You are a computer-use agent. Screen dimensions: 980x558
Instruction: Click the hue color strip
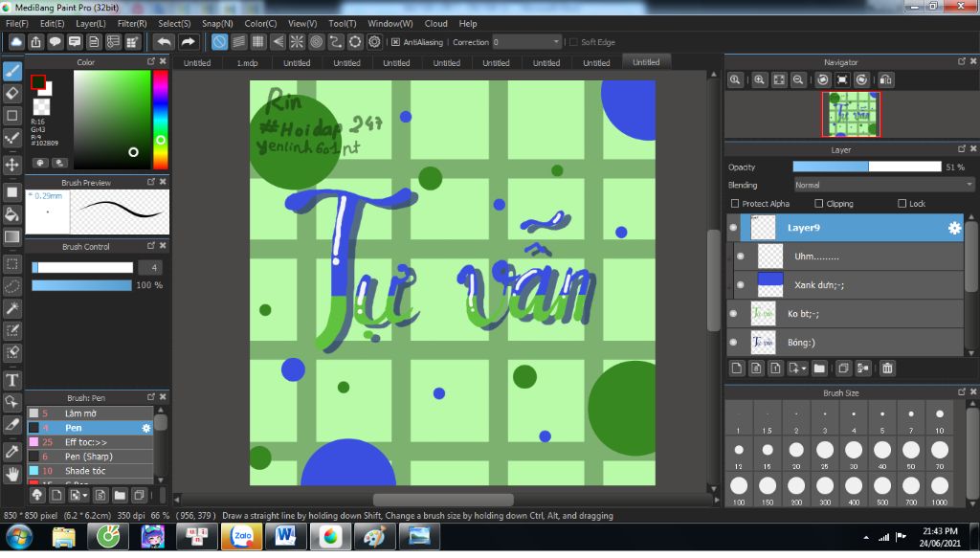(161, 120)
